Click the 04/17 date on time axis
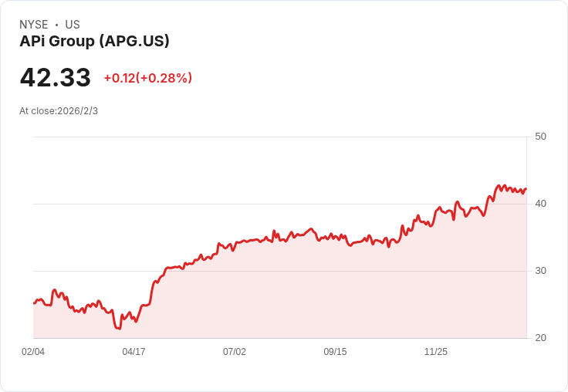 (x=134, y=352)
